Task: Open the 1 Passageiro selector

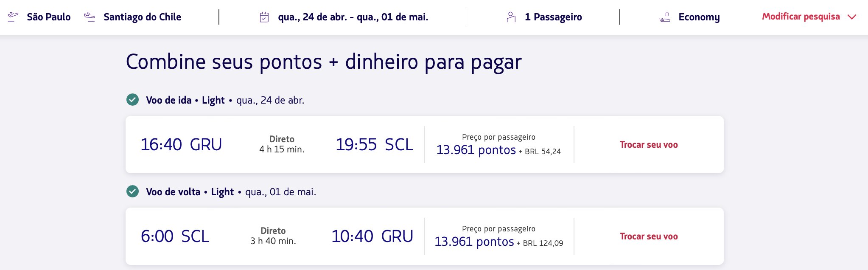Action: (x=553, y=17)
